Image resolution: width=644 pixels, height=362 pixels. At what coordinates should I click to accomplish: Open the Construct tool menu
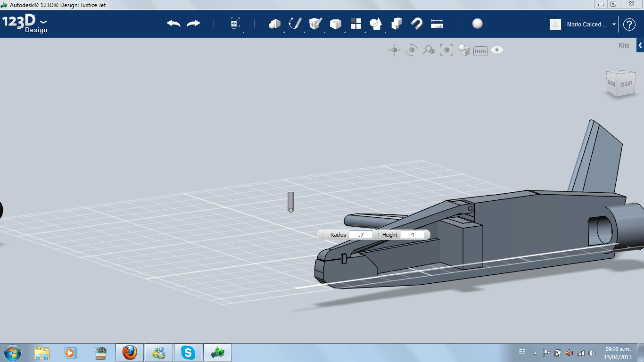click(x=315, y=24)
